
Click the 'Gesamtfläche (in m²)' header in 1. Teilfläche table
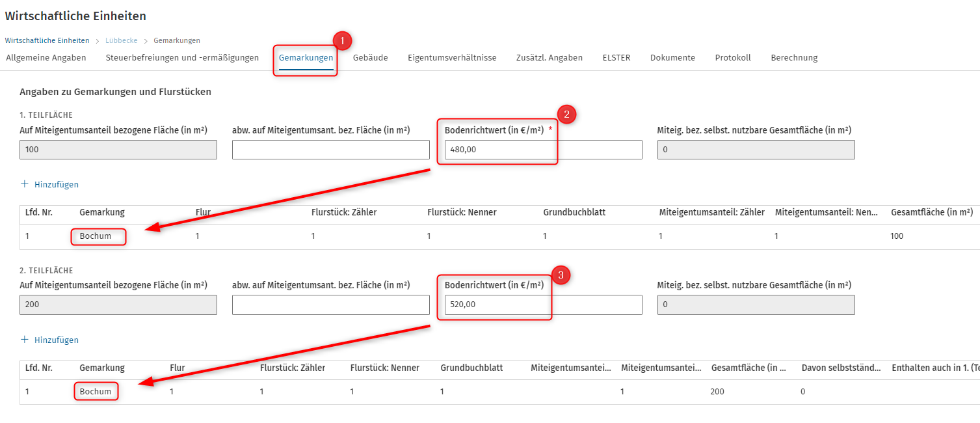coord(932,213)
